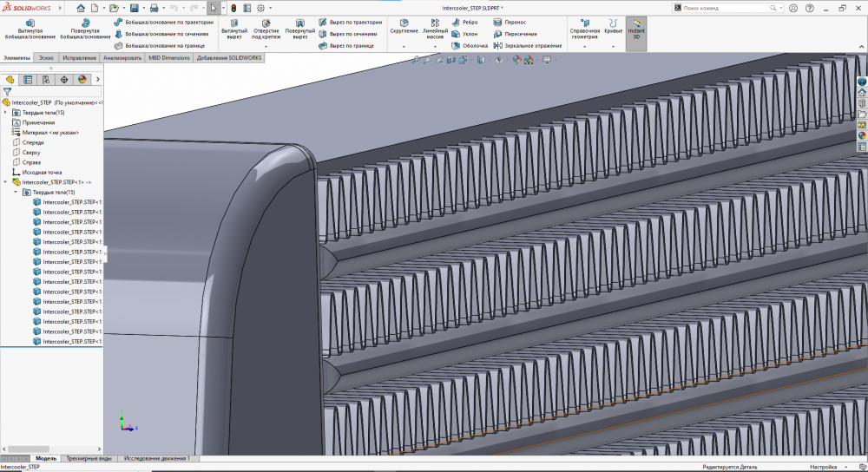Select the Зеркальное отражение mirror tool
Viewport: 868px width, 472px height.
tap(528, 45)
